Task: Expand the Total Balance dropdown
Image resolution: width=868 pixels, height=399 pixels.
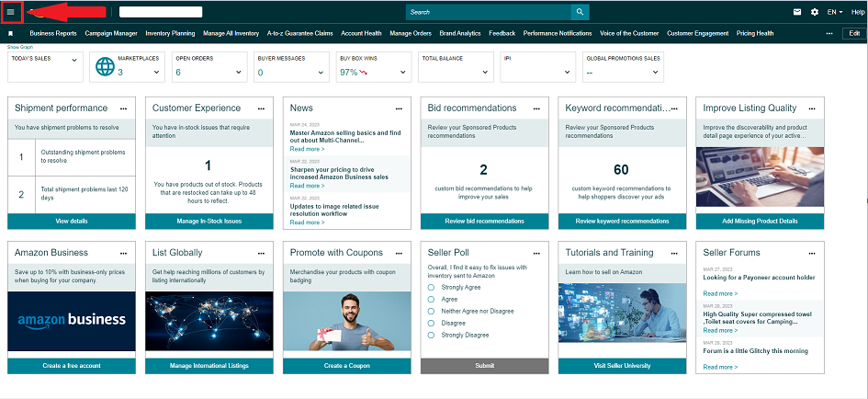Action: coord(486,72)
